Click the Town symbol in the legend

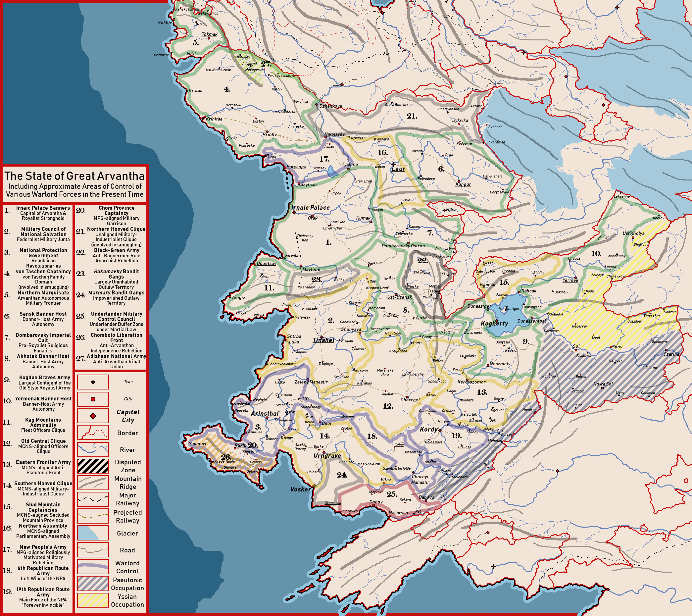[93, 382]
